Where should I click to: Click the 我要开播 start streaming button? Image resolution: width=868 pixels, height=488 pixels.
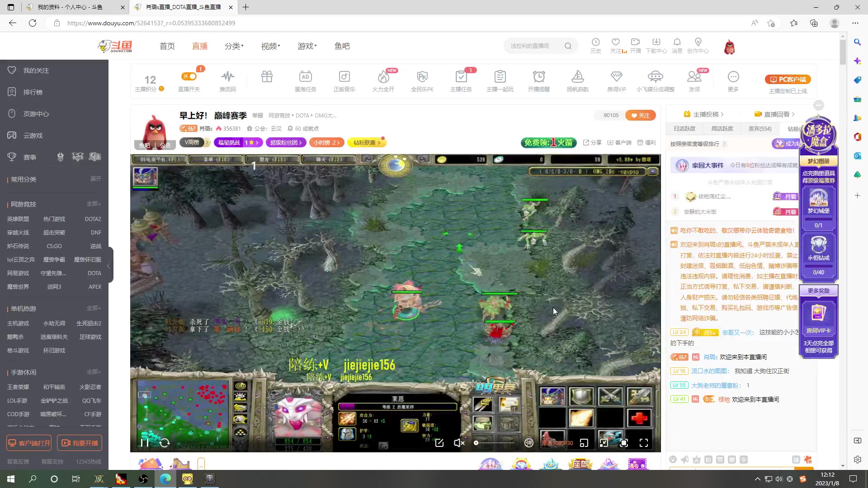pos(80,443)
